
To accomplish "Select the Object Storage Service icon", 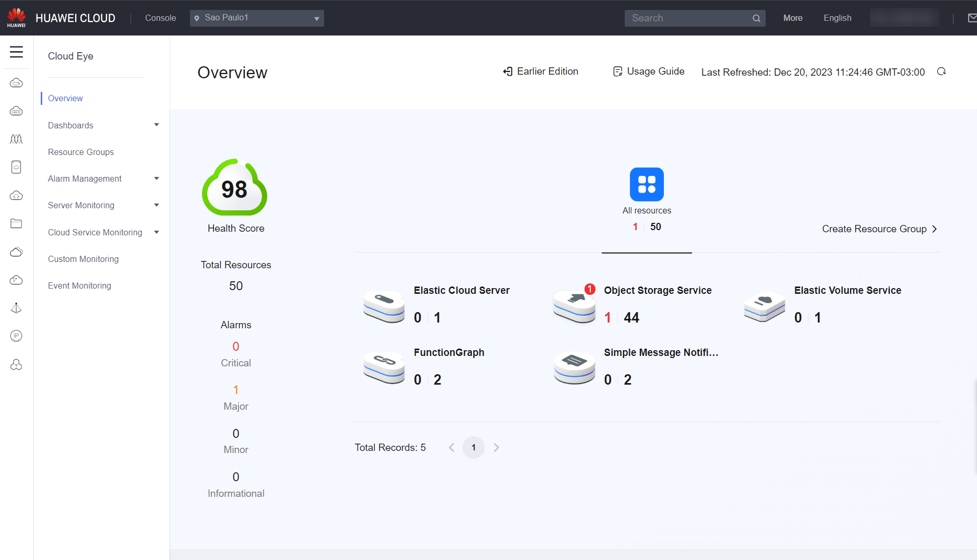I will (x=574, y=306).
